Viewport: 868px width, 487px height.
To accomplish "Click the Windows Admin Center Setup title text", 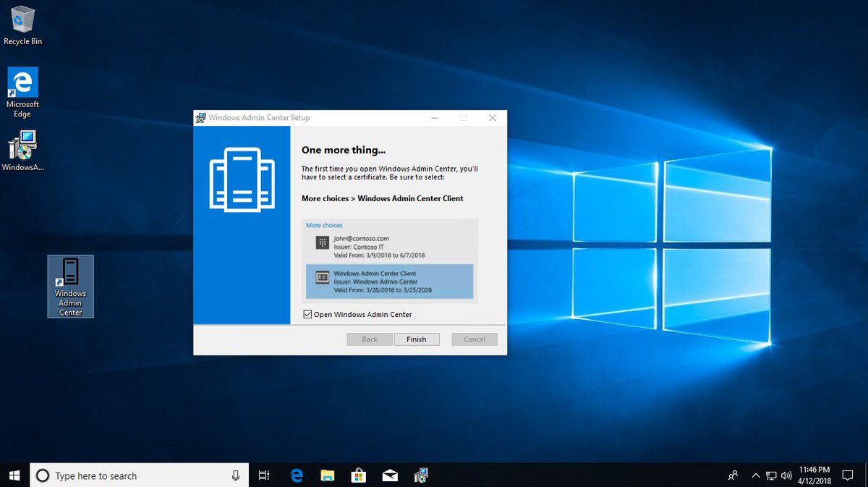I will coord(259,118).
